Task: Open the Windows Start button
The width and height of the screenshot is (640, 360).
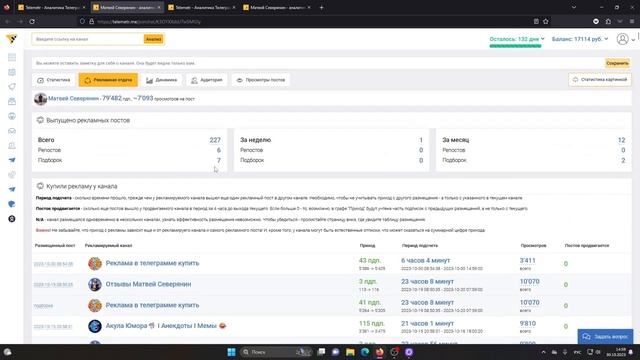Action: (231, 352)
